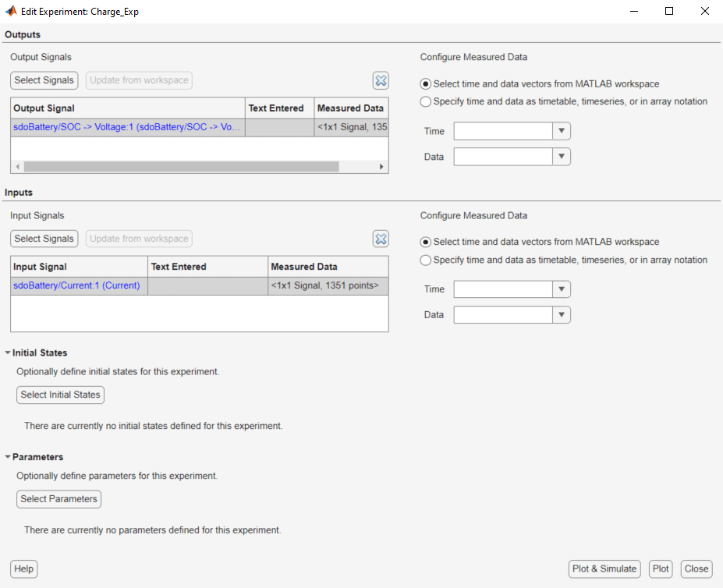Open the Time dropdown for output data
723x588 pixels.
561,130
